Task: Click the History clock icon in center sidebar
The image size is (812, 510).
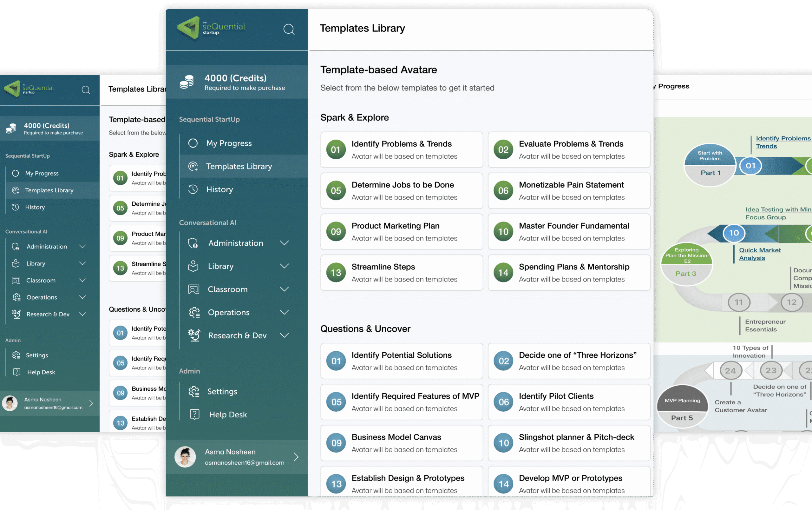Action: point(193,189)
